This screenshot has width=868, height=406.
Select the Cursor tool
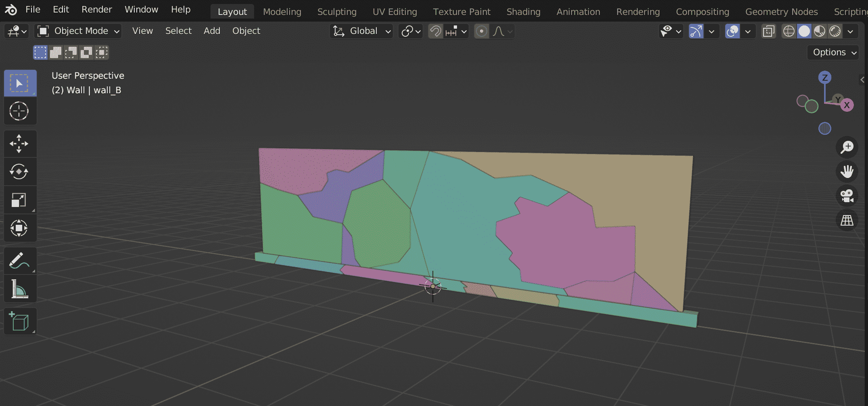tap(20, 111)
